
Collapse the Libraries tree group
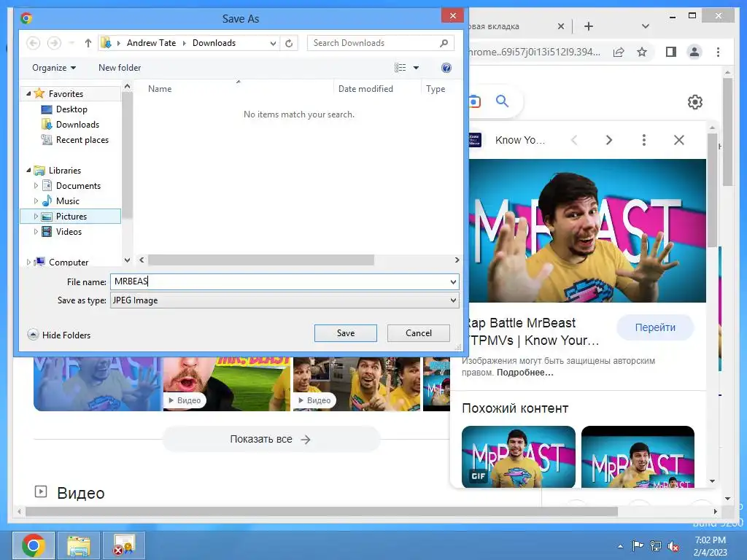(x=28, y=170)
